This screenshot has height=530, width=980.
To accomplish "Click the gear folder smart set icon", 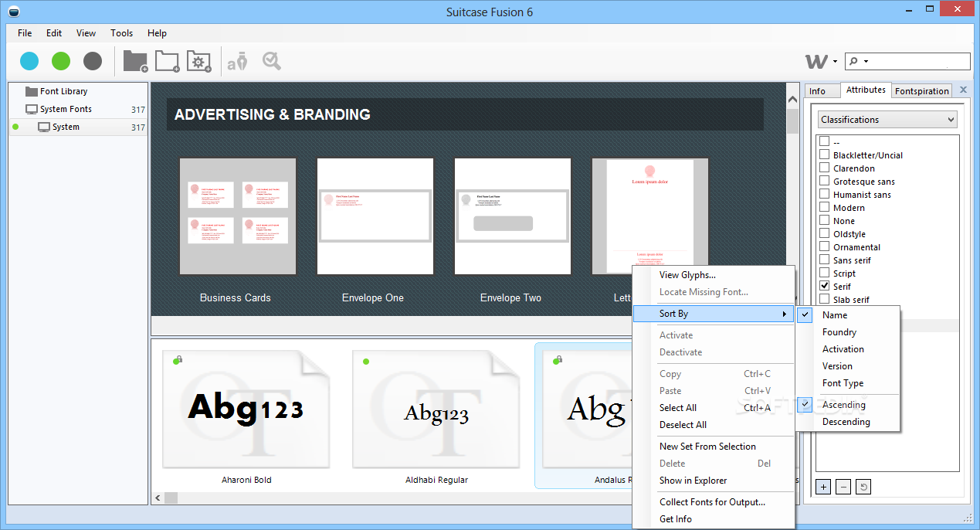I will click(x=198, y=61).
